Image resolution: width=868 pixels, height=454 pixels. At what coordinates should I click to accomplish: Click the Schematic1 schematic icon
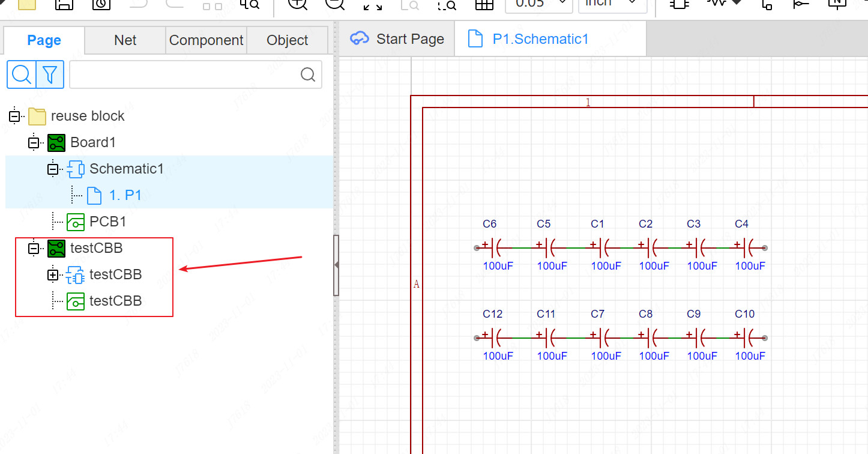point(76,169)
